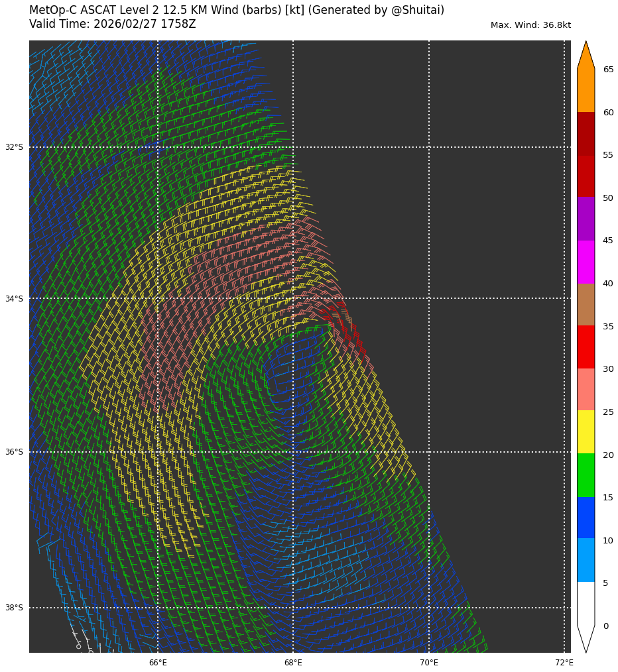The height and width of the screenshot is (672, 618).
Task: Click the 34°S latitude axis label
Action: tap(14, 299)
